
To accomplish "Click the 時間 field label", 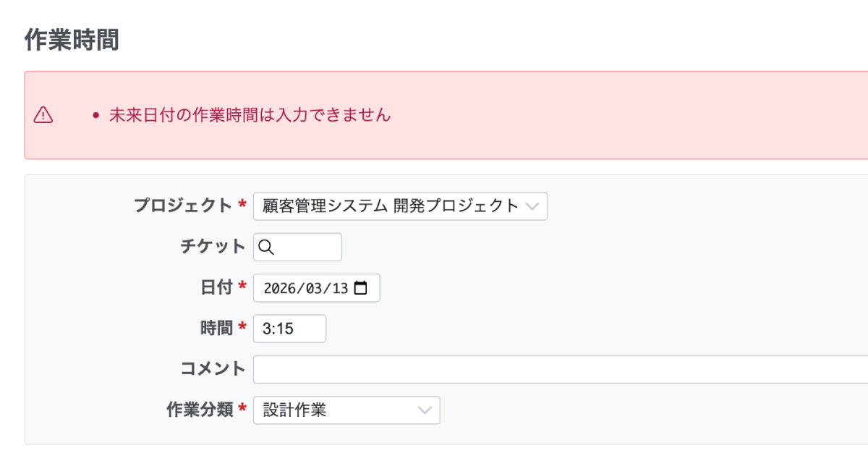I will click(x=216, y=329).
